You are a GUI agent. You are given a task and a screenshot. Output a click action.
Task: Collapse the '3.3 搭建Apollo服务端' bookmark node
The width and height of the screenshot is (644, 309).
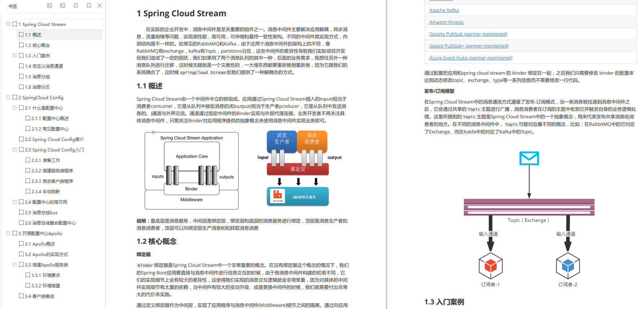(15, 265)
